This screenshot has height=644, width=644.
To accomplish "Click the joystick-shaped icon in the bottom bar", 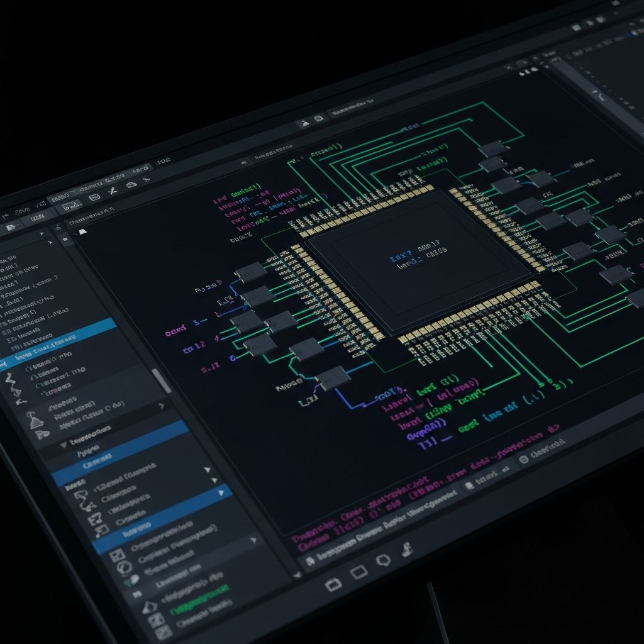I will [406, 548].
